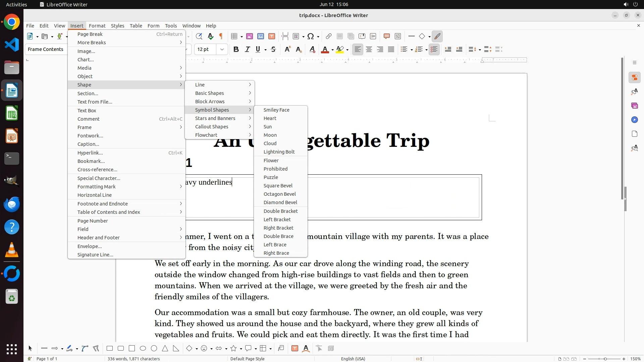Toggle Center paragraph alignment
This screenshot has height=362, width=644.
[x=369, y=50]
